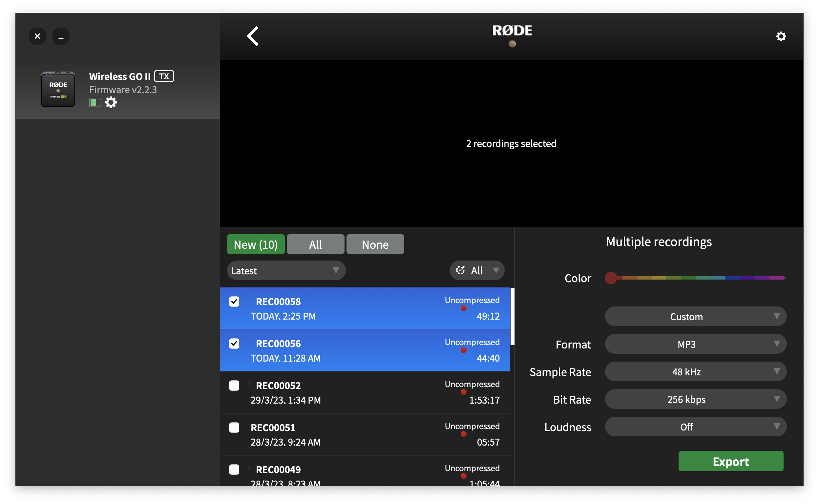Click the Wireless GO II device thumbnail
The width and height of the screenshot is (819, 504).
58,89
